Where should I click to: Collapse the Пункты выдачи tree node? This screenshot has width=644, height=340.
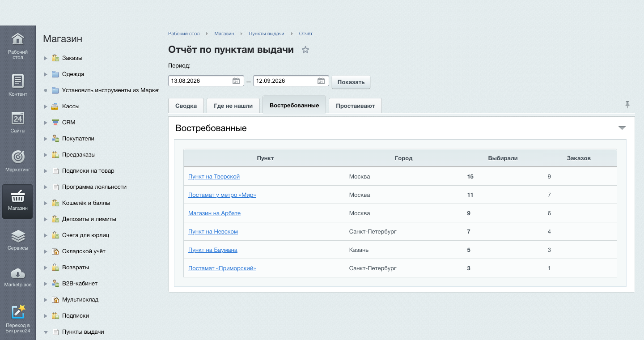[46, 332]
